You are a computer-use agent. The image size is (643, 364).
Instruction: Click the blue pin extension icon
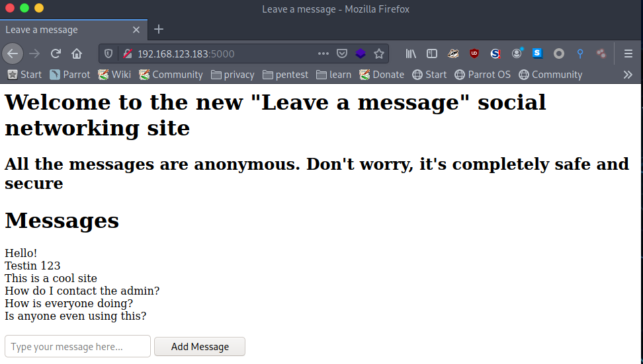[x=580, y=54]
